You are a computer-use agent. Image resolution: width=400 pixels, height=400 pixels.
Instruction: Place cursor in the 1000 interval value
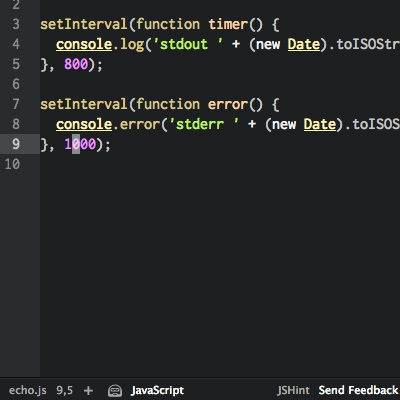[80, 144]
